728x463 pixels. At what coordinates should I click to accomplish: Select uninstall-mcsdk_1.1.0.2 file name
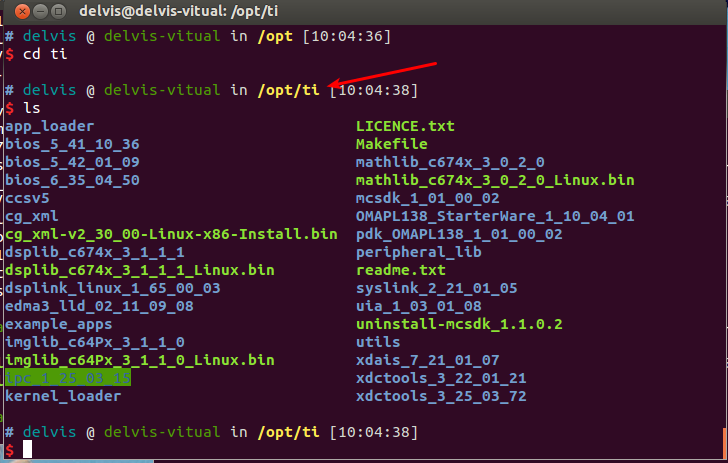[x=459, y=324]
